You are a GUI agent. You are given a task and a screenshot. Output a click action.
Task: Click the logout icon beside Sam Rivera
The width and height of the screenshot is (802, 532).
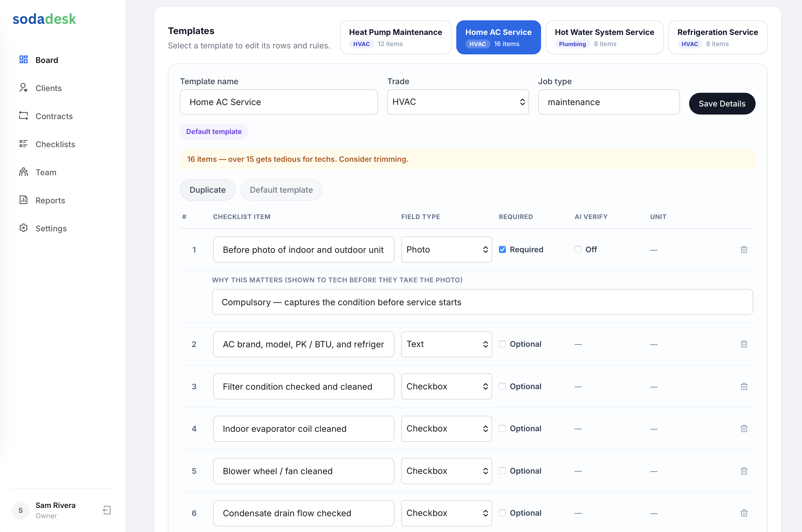click(107, 510)
